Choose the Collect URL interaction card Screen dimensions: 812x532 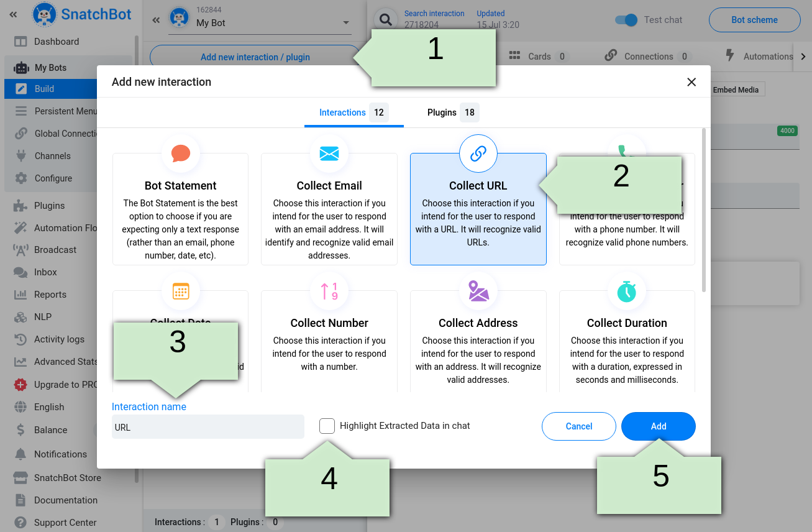click(478, 209)
